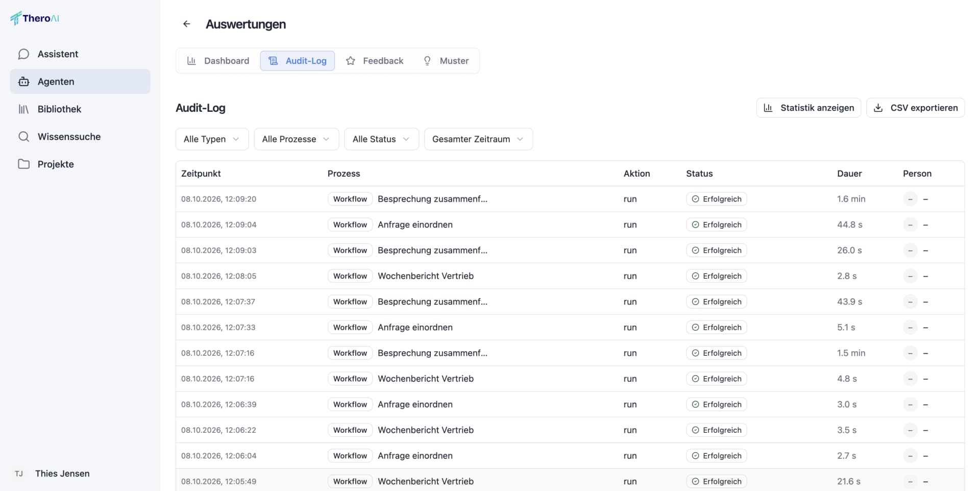980x491 pixels.
Task: Select the Audit-Log tab
Action: (298, 61)
